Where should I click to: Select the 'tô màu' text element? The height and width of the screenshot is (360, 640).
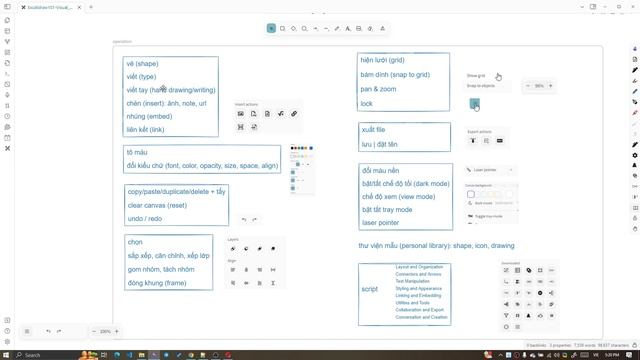[x=137, y=152]
